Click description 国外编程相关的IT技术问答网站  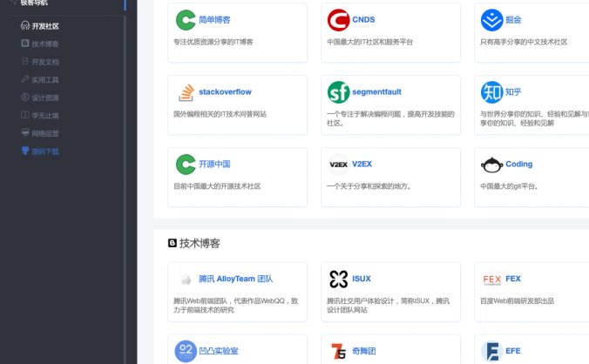(x=220, y=114)
